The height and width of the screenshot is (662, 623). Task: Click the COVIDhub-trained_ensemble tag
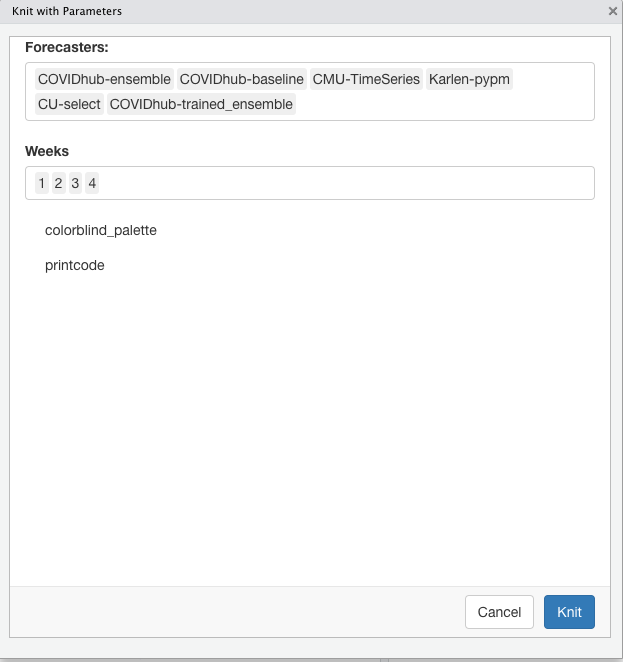click(201, 104)
